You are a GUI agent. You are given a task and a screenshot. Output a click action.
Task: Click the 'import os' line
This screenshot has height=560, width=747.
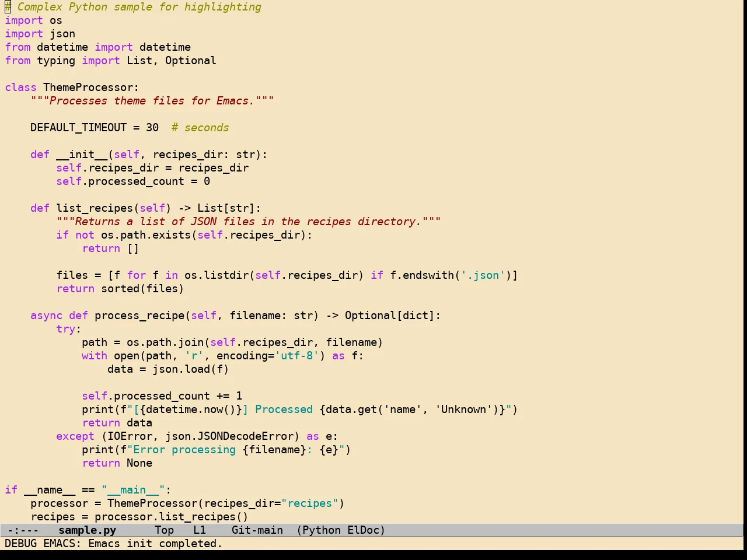coord(34,20)
